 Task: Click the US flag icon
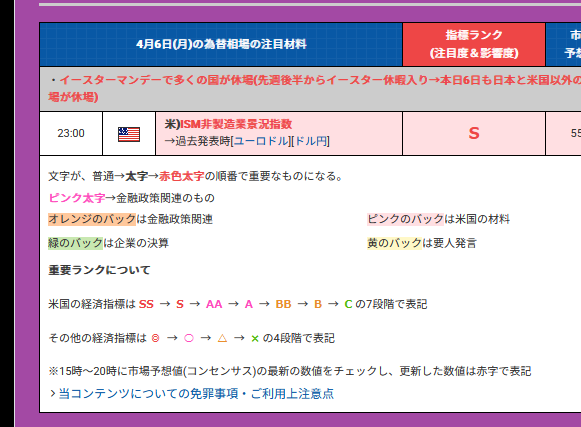pos(129,134)
